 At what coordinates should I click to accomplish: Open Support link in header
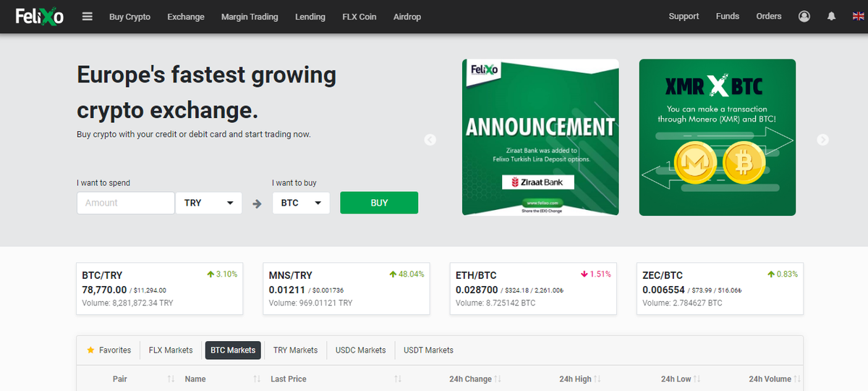684,16
